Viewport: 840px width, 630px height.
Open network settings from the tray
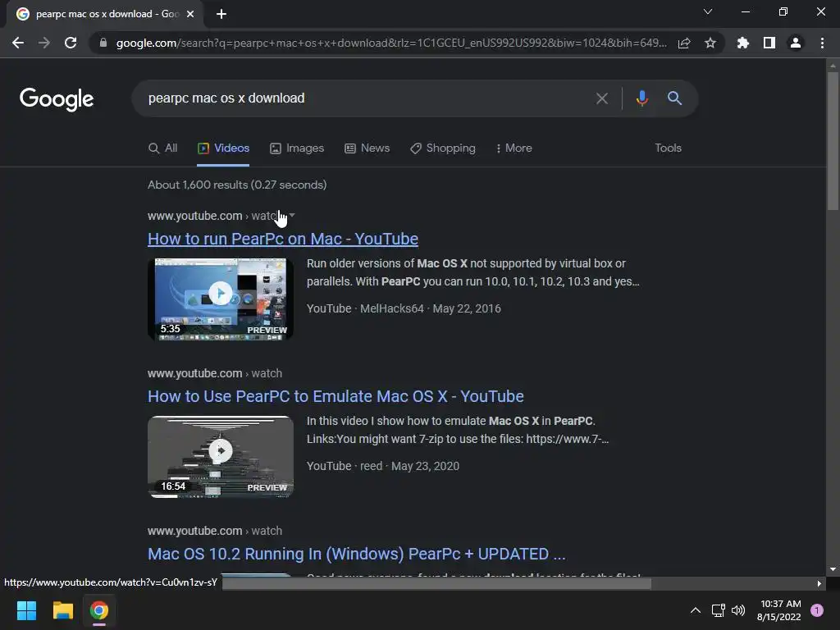point(718,610)
